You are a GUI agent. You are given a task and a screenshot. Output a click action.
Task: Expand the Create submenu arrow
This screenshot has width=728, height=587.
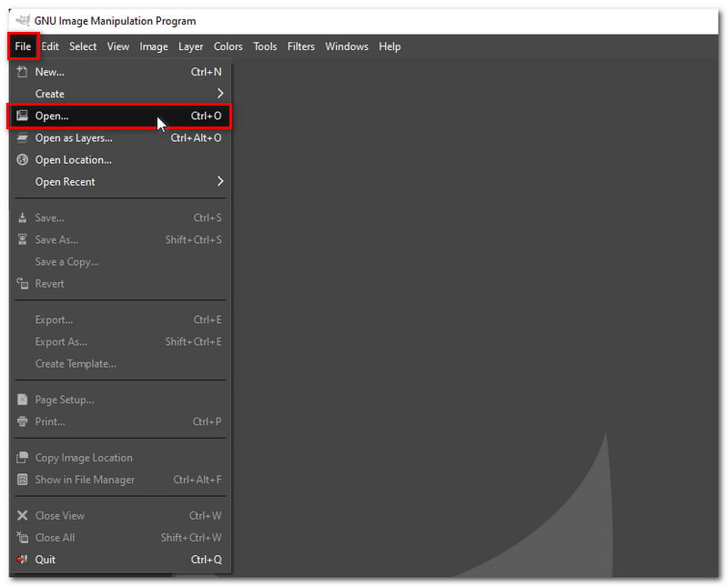(x=220, y=94)
